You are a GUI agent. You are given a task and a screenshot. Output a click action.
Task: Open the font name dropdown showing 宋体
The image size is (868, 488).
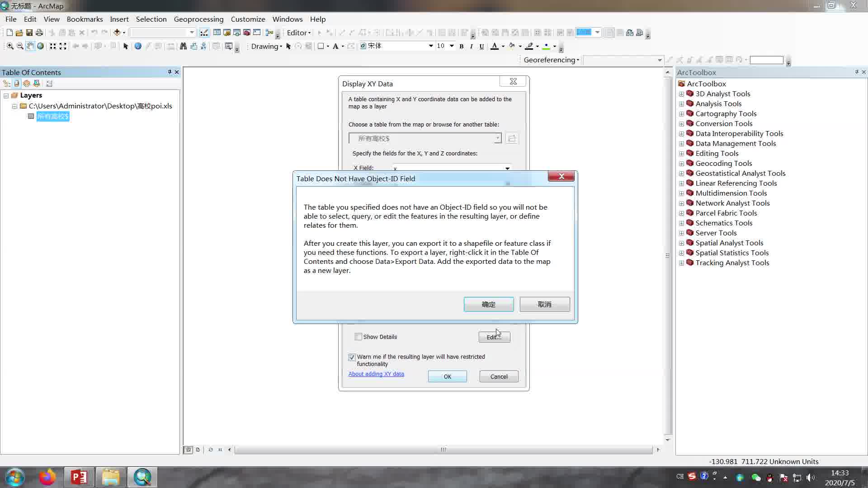pos(431,46)
